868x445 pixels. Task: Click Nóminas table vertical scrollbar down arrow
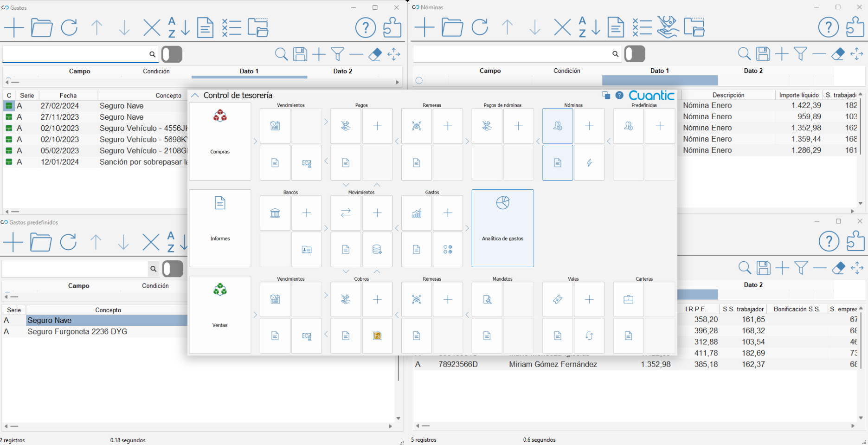861,203
